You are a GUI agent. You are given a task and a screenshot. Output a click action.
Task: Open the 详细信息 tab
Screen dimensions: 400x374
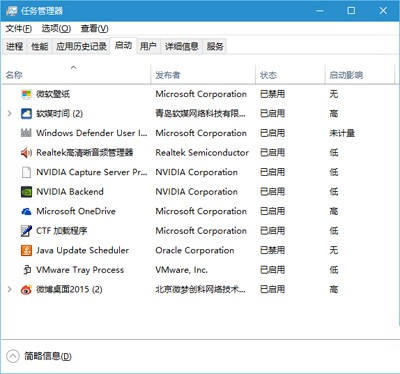point(182,46)
